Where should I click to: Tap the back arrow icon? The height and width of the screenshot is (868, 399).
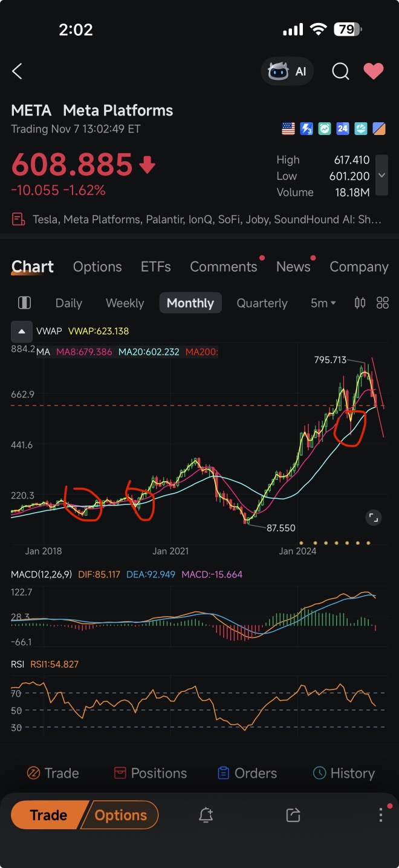18,71
